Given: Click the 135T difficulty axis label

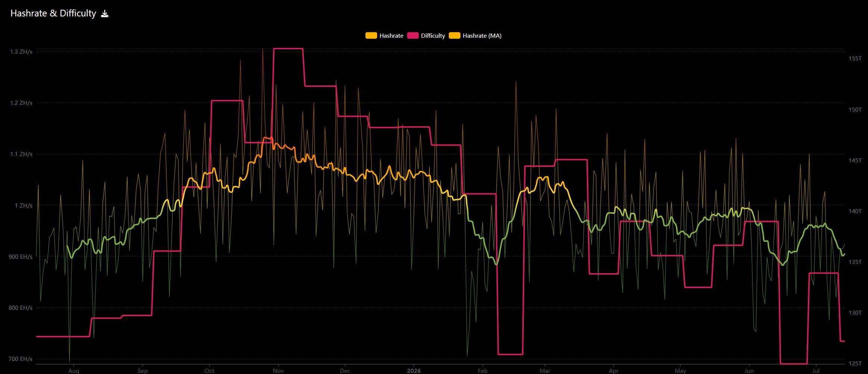Looking at the screenshot, I should pyautogui.click(x=855, y=262).
